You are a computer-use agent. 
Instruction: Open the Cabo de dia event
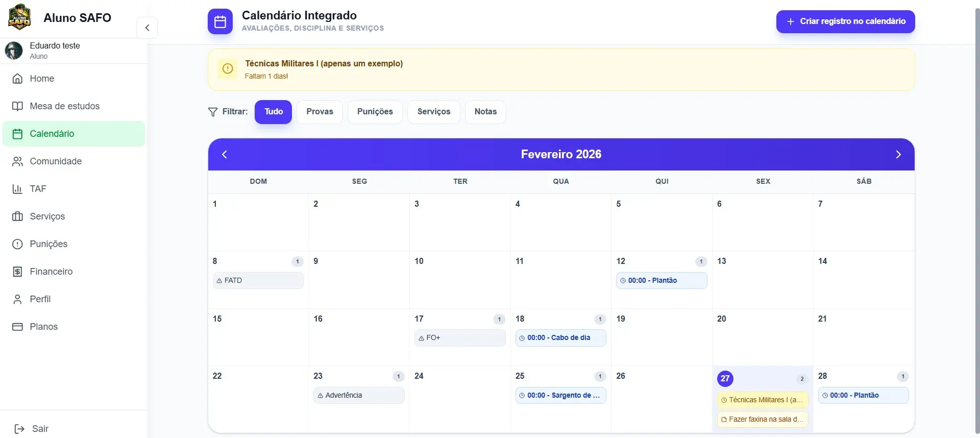click(x=560, y=338)
